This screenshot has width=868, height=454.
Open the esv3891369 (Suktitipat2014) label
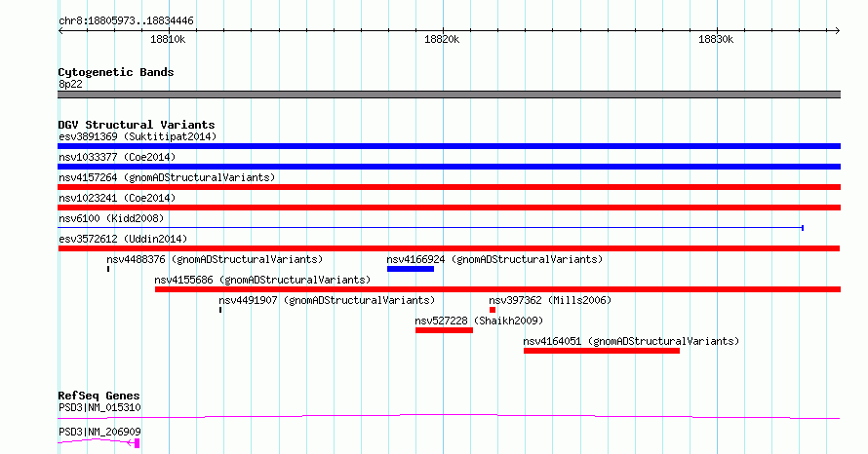138,136
